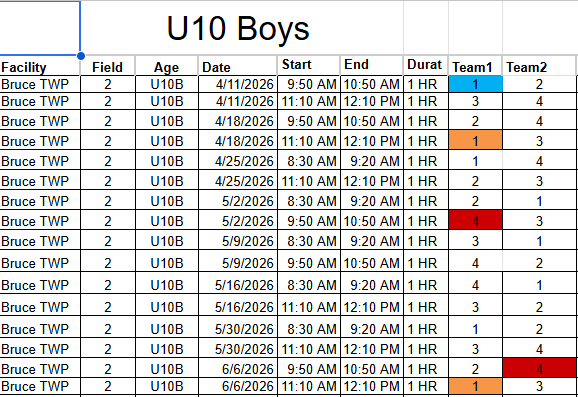This screenshot has height=397, width=578.
Task: Click the 8:30 AM start cell for 5/30/2026
Action: [x=308, y=328]
